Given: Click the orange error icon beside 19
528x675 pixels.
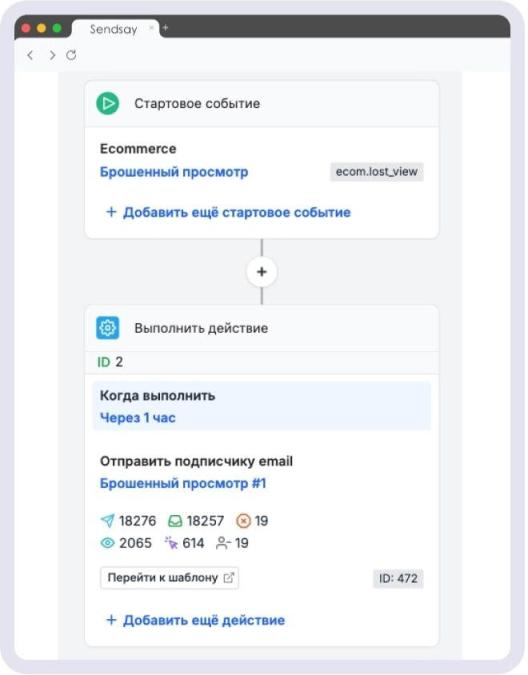Looking at the screenshot, I should (243, 521).
